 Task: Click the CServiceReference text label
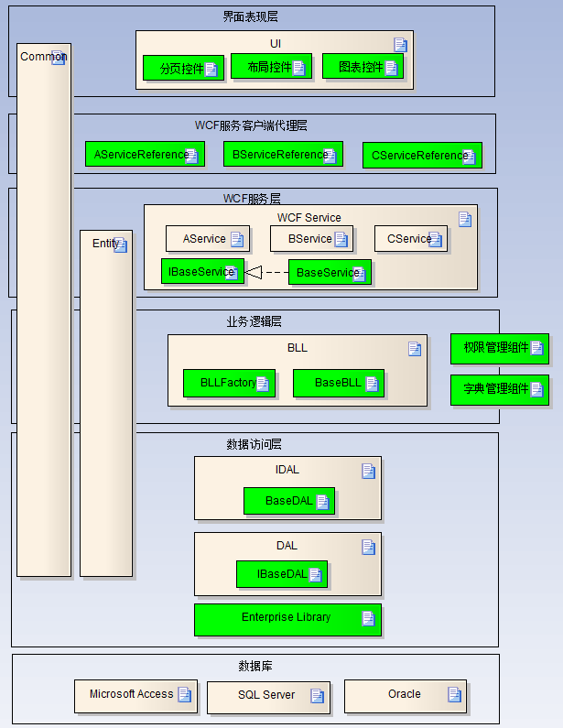pyautogui.click(x=419, y=156)
